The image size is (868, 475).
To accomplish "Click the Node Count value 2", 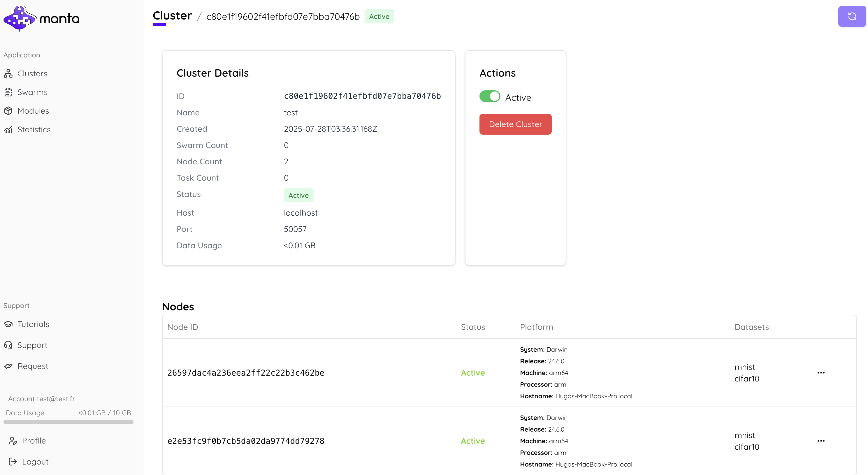I will [x=286, y=162].
